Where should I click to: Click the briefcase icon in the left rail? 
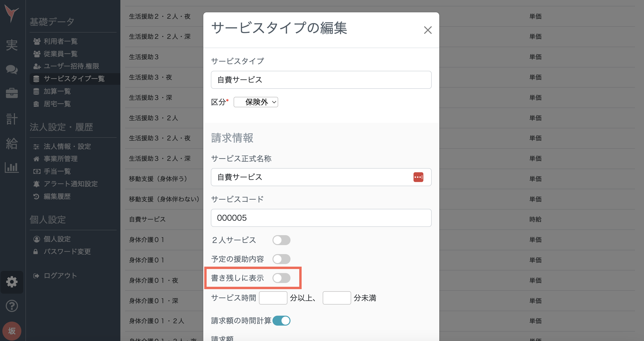point(12,93)
